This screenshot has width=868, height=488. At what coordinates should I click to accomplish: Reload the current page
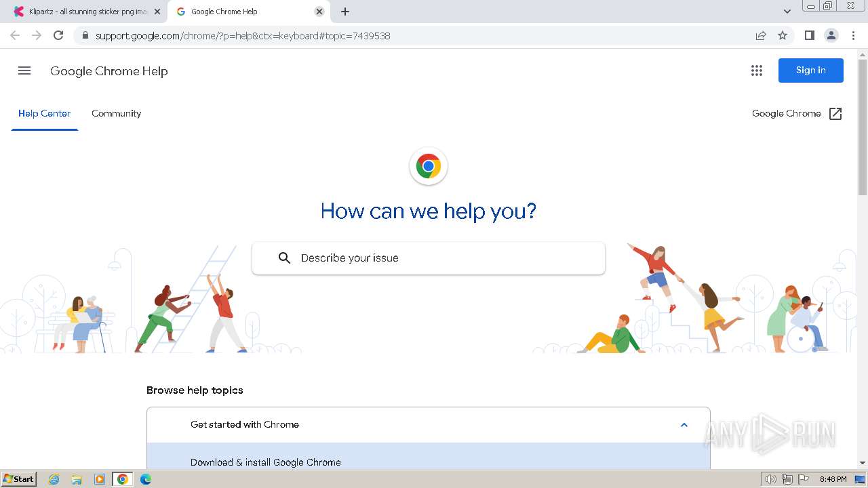pos(58,36)
